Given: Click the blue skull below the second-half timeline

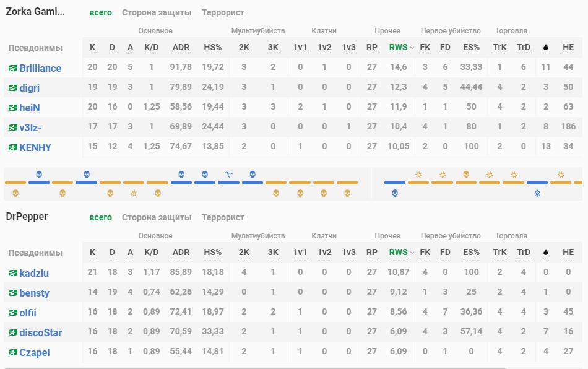Looking at the screenshot, I should pyautogui.click(x=395, y=193).
